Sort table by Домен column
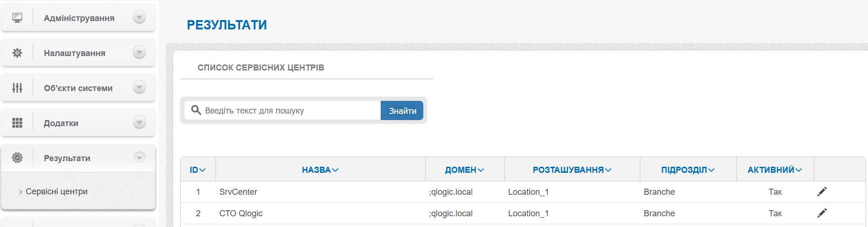Image resolution: width=868 pixels, height=227 pixels. [464, 170]
